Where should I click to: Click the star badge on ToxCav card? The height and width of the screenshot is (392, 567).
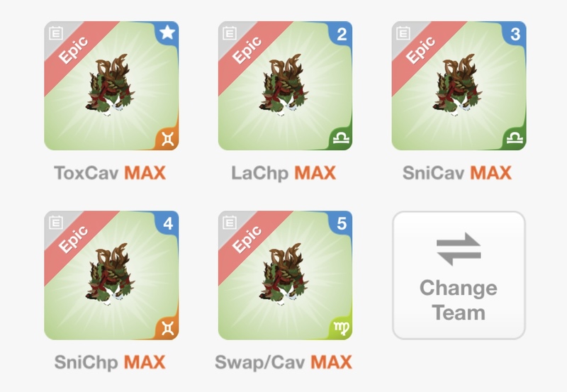(167, 33)
